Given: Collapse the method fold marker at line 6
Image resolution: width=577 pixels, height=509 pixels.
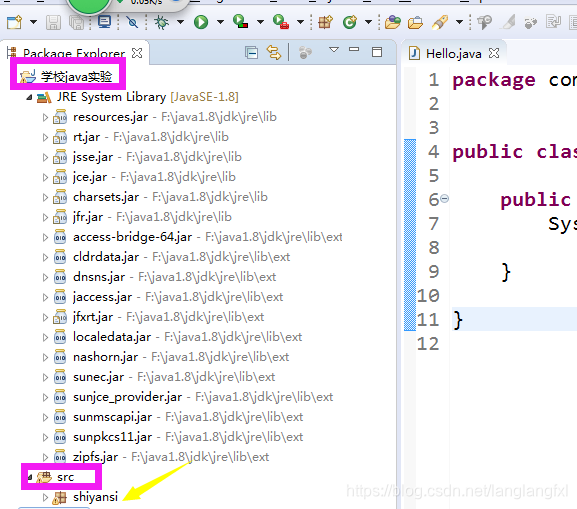Looking at the screenshot, I should tap(445, 199).
